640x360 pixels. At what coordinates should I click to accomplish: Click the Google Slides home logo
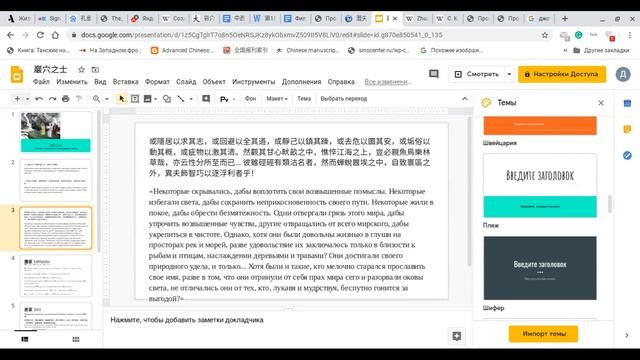(17, 74)
